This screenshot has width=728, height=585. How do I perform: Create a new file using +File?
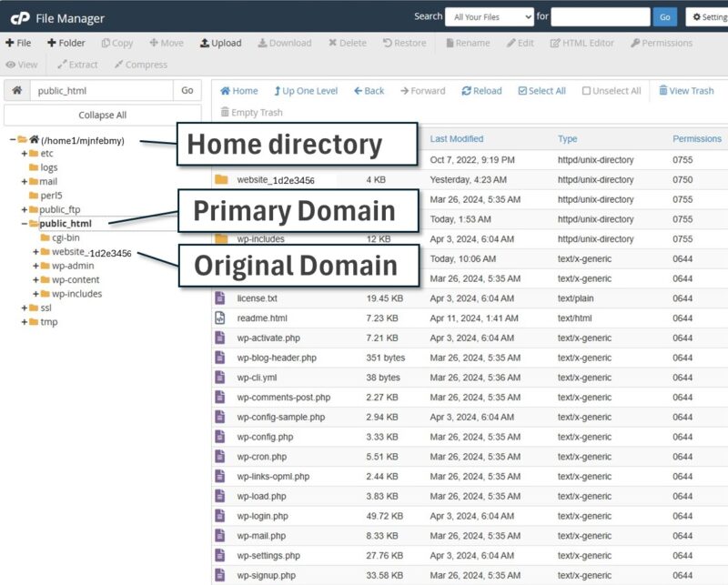click(x=20, y=42)
